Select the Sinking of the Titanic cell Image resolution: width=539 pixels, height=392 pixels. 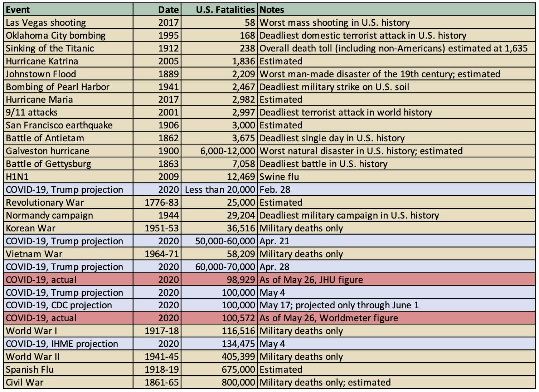pyautogui.click(x=68, y=48)
